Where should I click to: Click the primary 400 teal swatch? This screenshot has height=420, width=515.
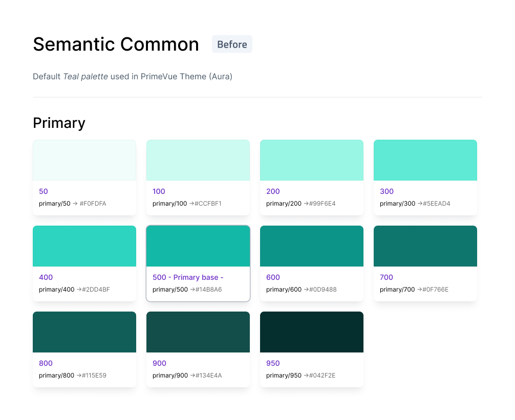84,246
